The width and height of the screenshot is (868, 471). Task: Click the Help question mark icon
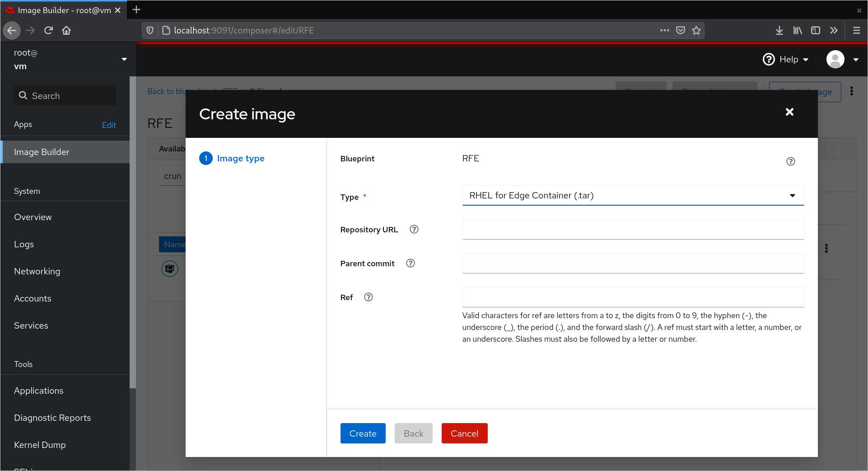[x=769, y=59]
